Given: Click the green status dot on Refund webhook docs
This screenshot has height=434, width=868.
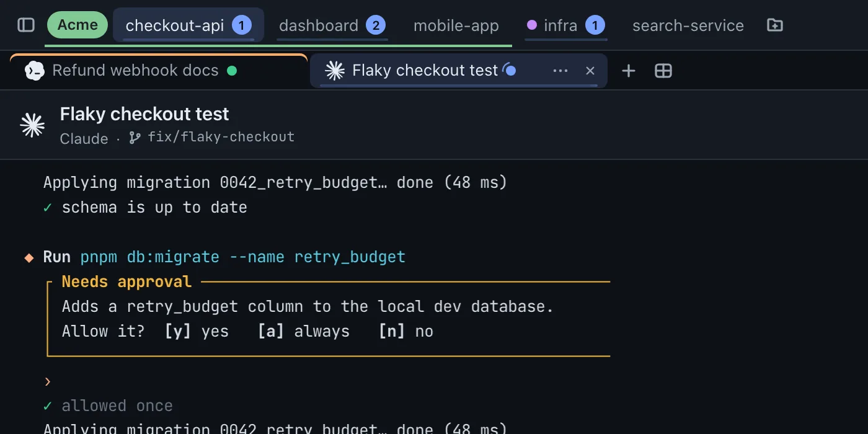Looking at the screenshot, I should 232,71.
